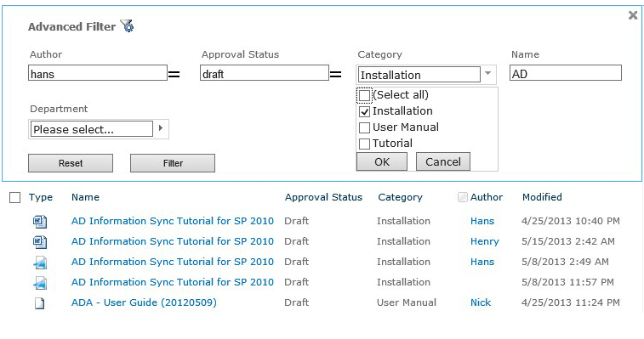This screenshot has width=644, height=339.
Task: Click the Filter button
Action: (173, 163)
